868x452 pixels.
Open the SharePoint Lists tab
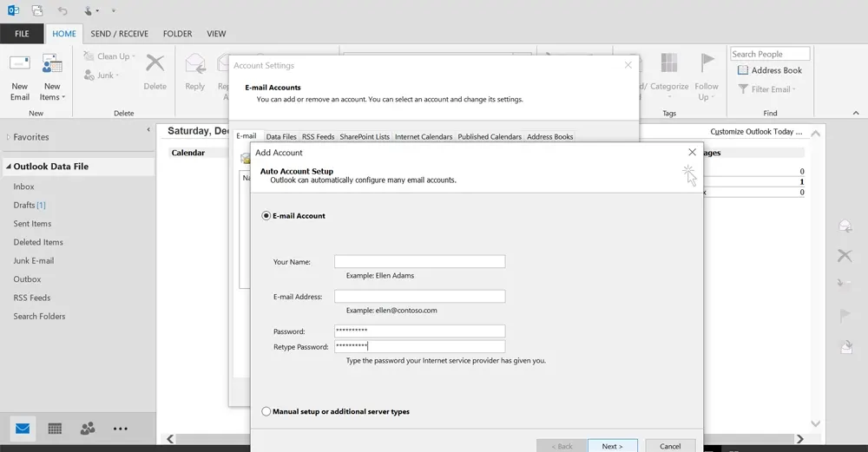[365, 137]
